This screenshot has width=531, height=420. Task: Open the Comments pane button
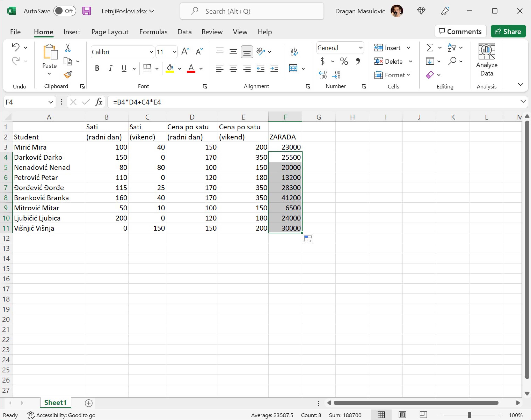click(x=460, y=32)
